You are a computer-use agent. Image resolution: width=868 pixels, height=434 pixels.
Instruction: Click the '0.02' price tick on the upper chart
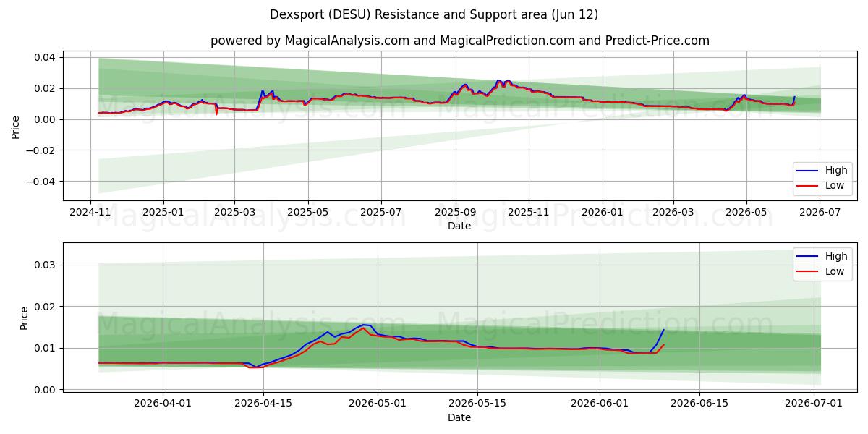click(x=46, y=88)
